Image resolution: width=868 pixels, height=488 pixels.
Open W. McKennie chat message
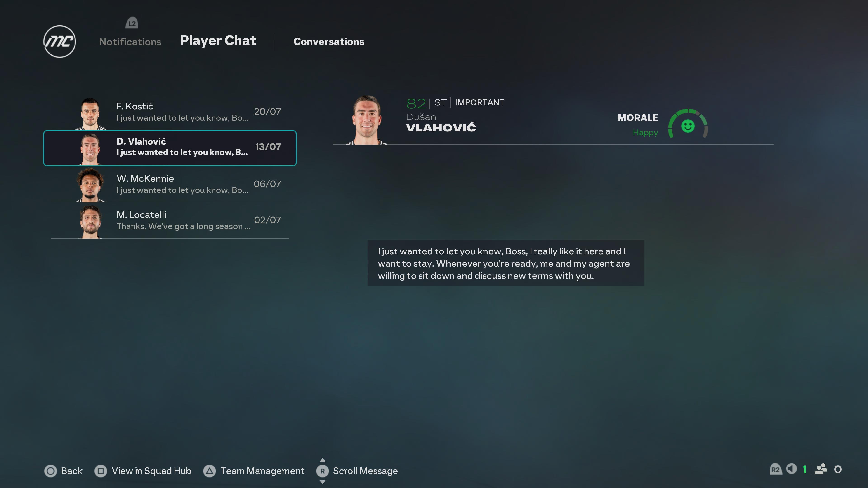click(170, 184)
